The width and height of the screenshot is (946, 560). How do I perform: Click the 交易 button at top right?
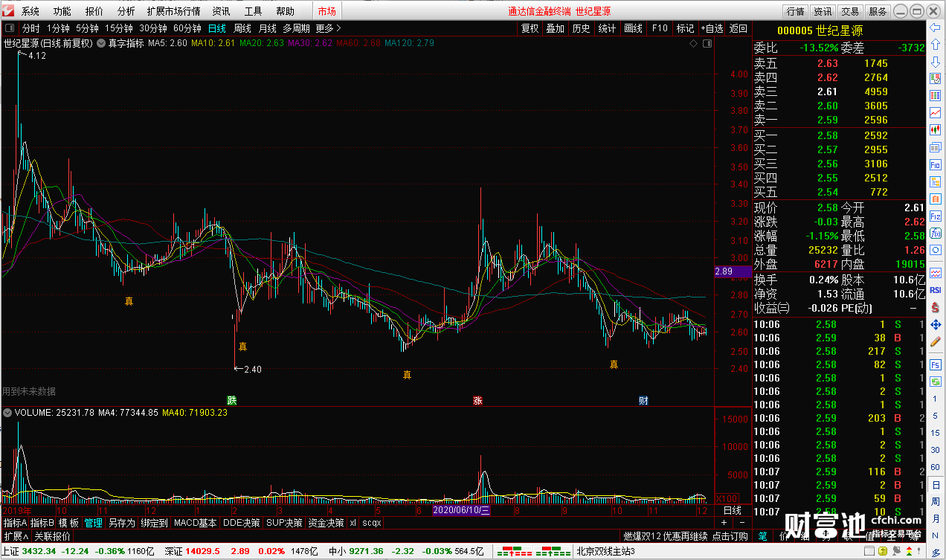(x=850, y=11)
